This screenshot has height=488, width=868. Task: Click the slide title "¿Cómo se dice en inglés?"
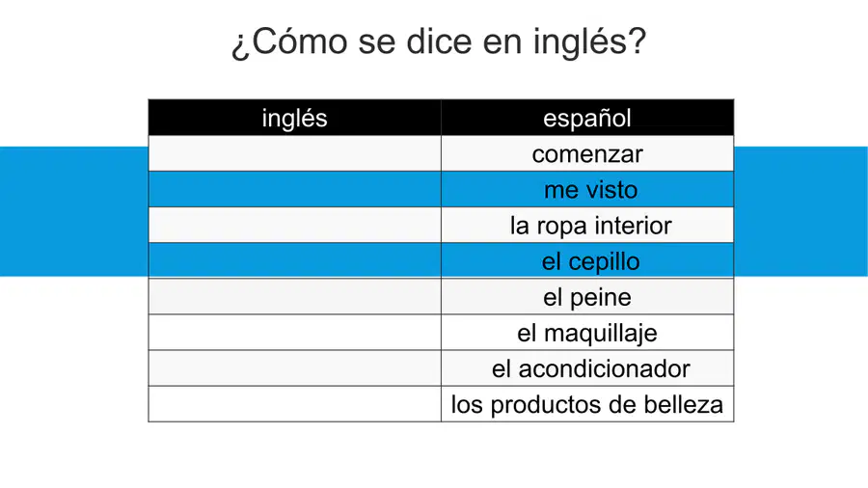pos(439,41)
